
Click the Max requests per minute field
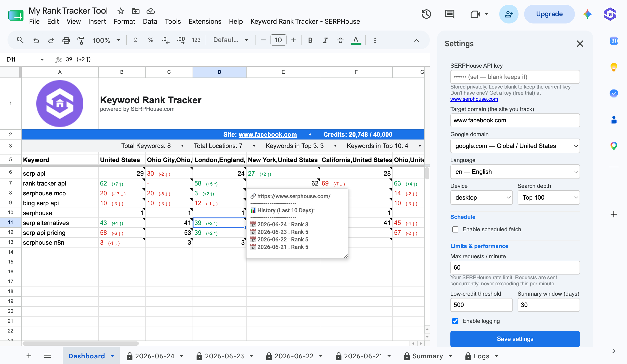click(x=515, y=267)
